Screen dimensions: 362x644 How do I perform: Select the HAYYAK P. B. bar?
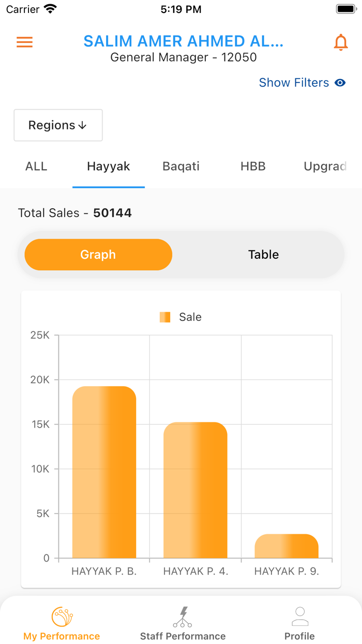coord(104,471)
